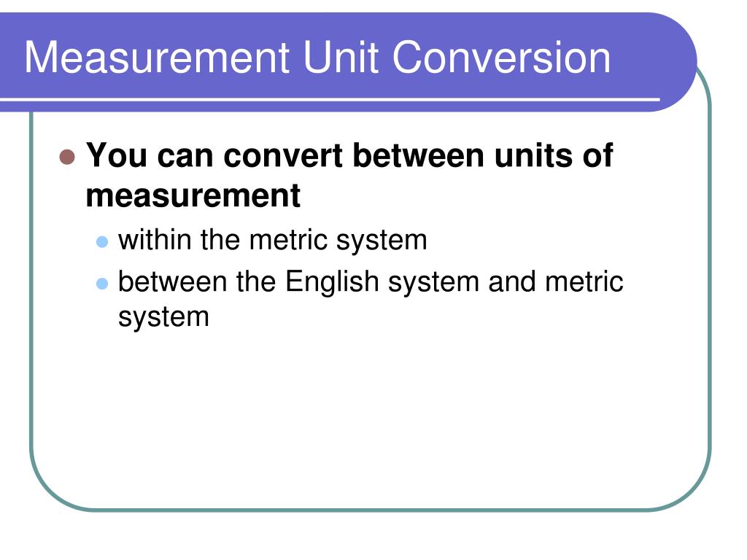Viewport: 747px width, 560px height.
Task: Click the 'Measurement Unit Conversion' slide title
Action: 317,58
